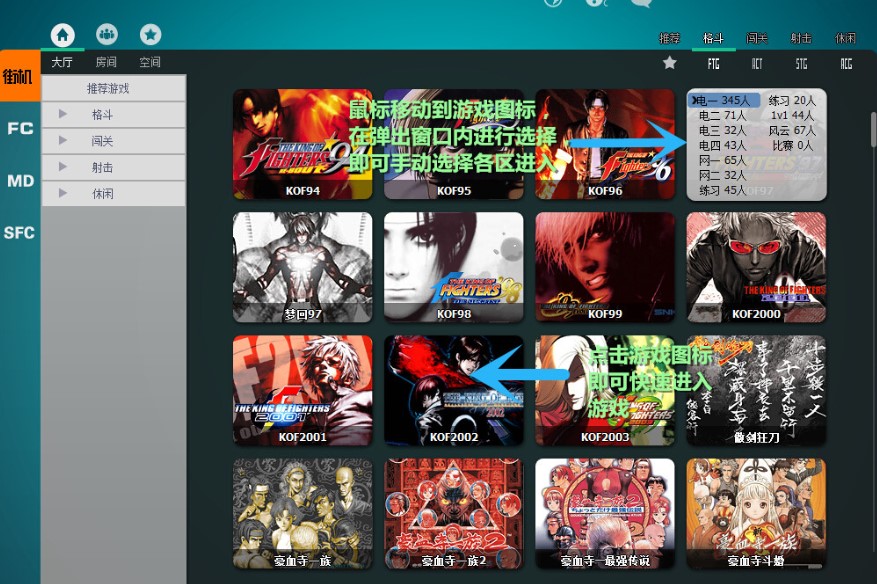Select 格斗 in the sidebar list
The image size is (877, 584).
coord(102,115)
